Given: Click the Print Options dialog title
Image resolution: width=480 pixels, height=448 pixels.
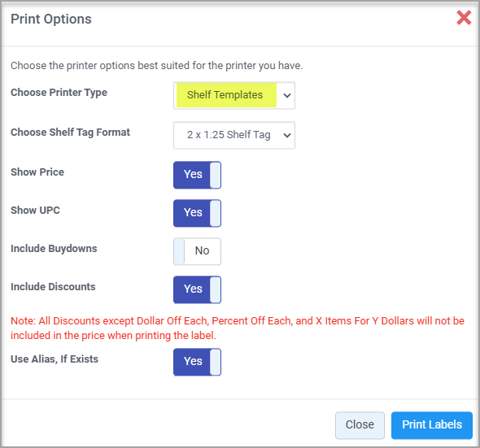Looking at the screenshot, I should [51, 19].
